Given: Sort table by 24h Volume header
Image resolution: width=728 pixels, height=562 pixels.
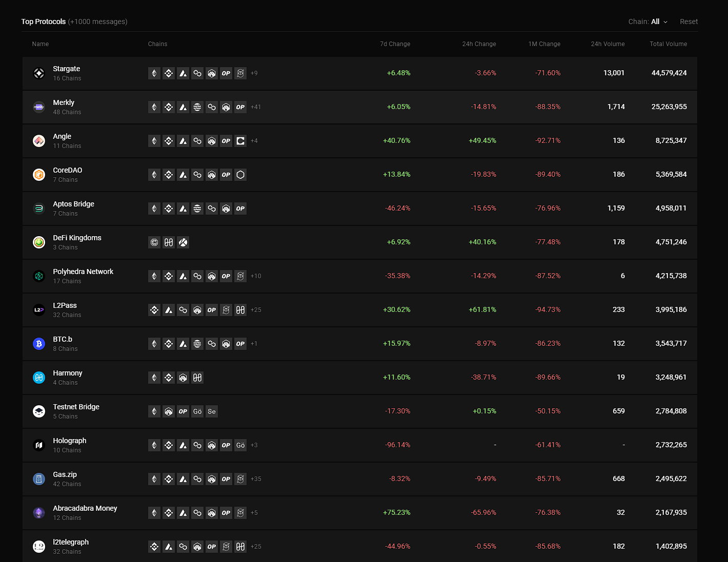Looking at the screenshot, I should click(x=608, y=44).
